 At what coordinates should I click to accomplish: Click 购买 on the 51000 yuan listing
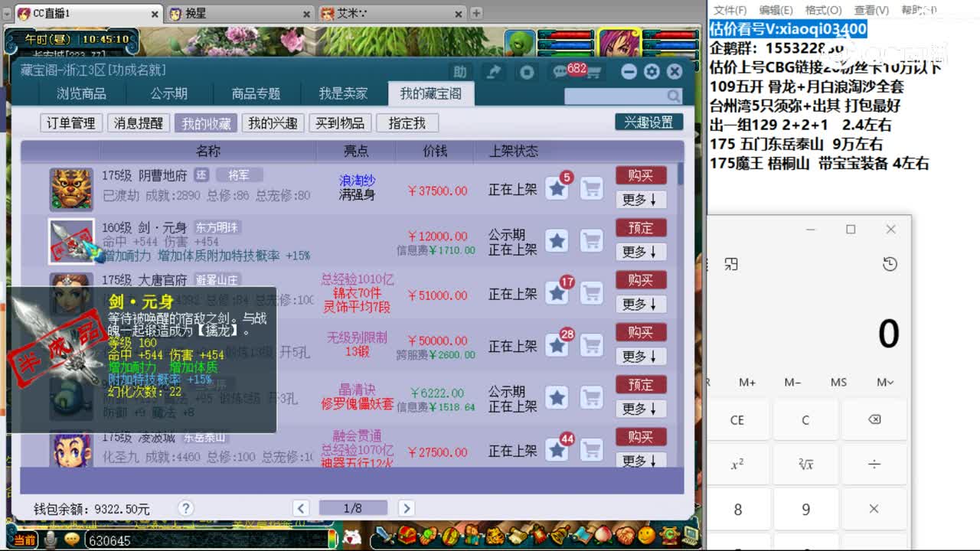(x=640, y=279)
